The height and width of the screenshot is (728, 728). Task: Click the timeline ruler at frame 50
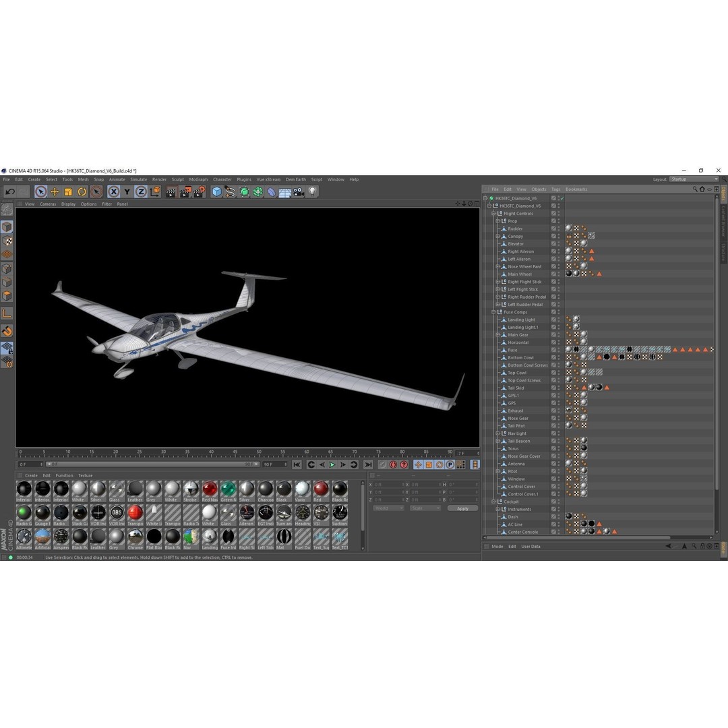tap(259, 453)
